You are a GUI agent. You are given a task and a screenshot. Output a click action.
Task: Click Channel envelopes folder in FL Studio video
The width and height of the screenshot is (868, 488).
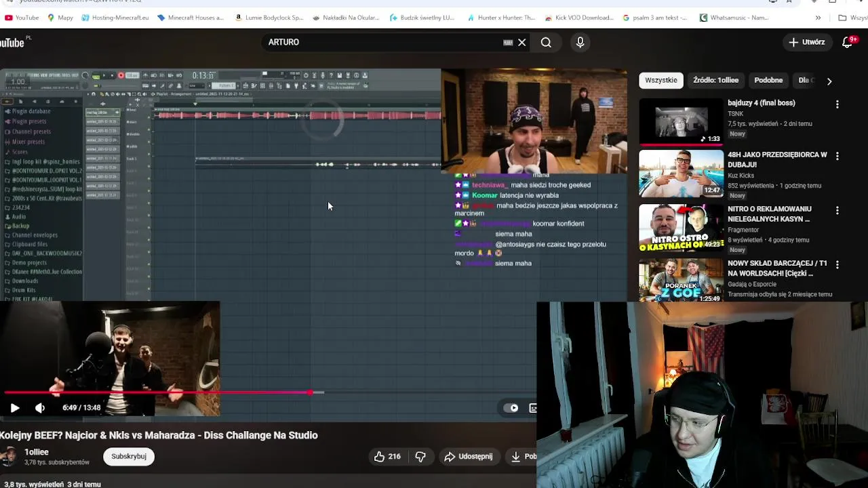point(35,235)
